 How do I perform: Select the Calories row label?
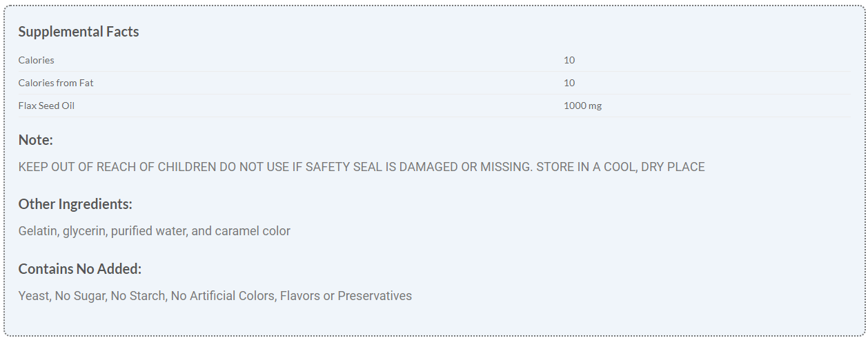tap(36, 60)
